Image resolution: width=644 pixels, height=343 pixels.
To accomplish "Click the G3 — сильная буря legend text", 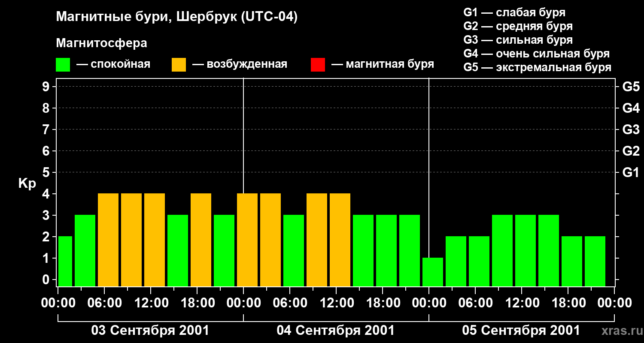I will (518, 40).
